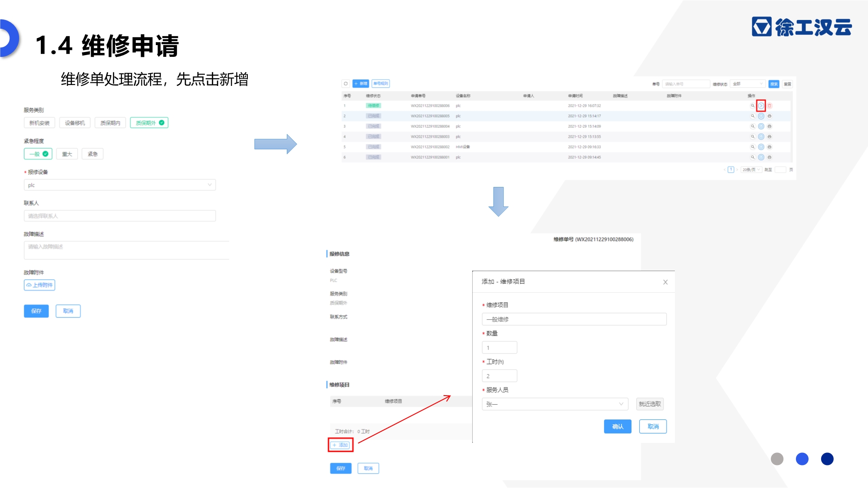Click the 申请时间 column header
The height and width of the screenshot is (488, 868).
pyautogui.click(x=575, y=96)
